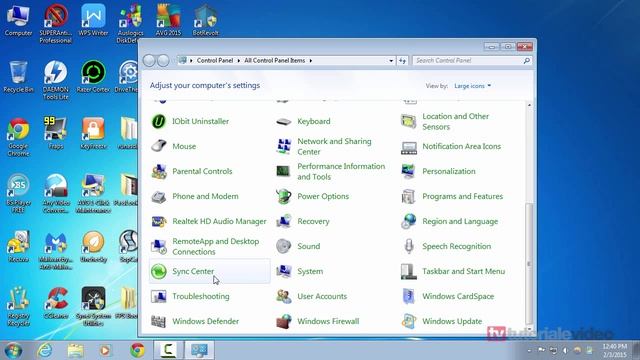Select the Google Chrome desktop shortcut

18,138
